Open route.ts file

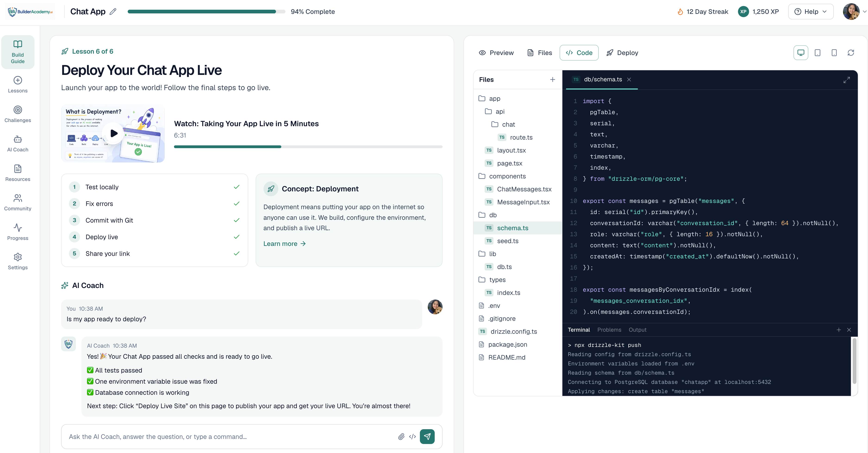click(x=518, y=137)
